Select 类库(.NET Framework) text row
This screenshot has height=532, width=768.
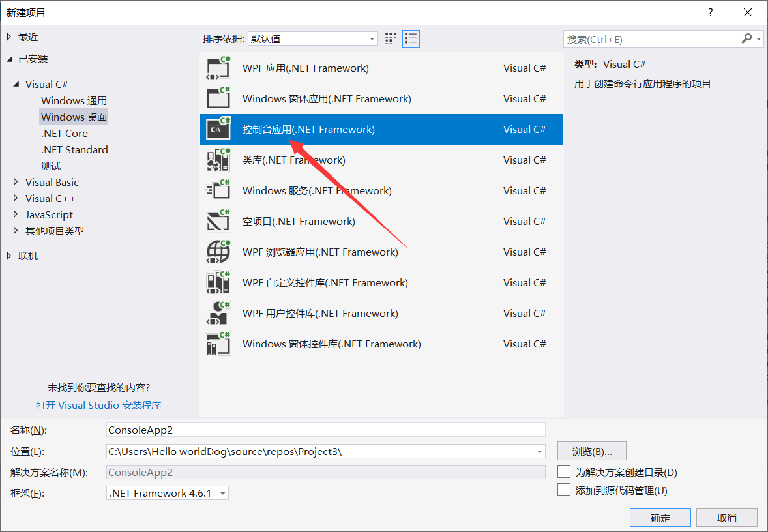click(x=294, y=160)
